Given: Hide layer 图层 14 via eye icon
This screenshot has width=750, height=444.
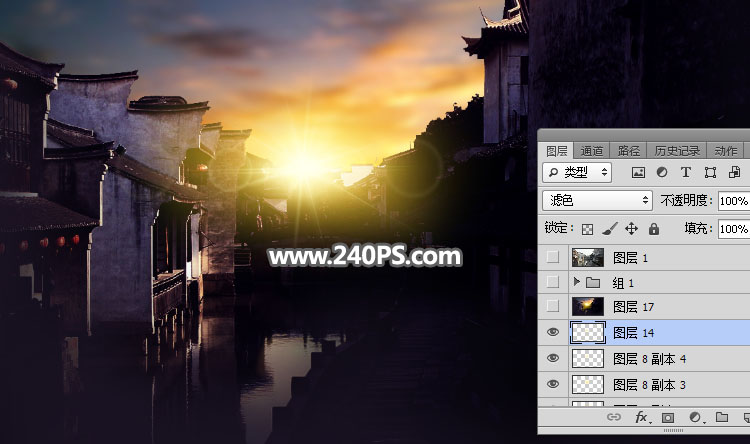Looking at the screenshot, I should pos(553,332).
